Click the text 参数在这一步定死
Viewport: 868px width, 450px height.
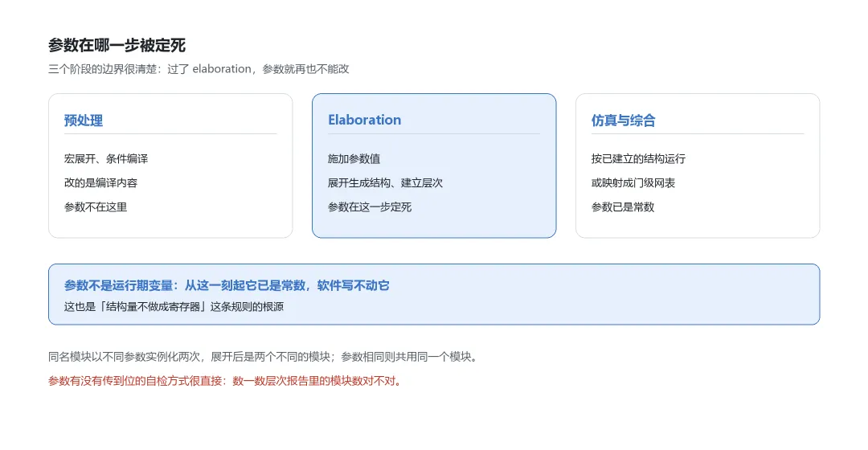pos(370,207)
